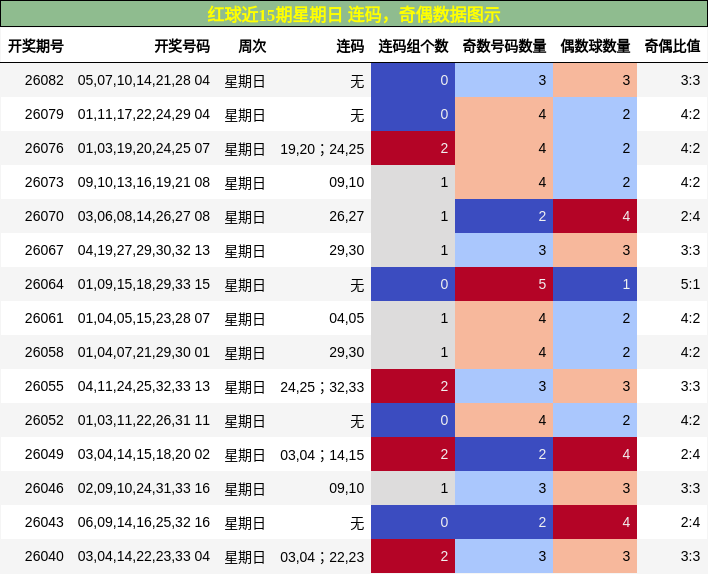Click issue number 26067
Viewport: 708px width, 574px height.
click(x=44, y=250)
